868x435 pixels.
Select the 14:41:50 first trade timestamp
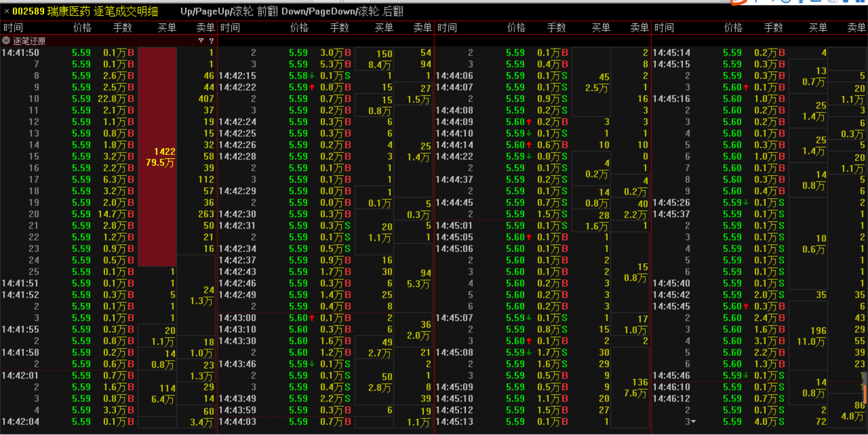20,53
